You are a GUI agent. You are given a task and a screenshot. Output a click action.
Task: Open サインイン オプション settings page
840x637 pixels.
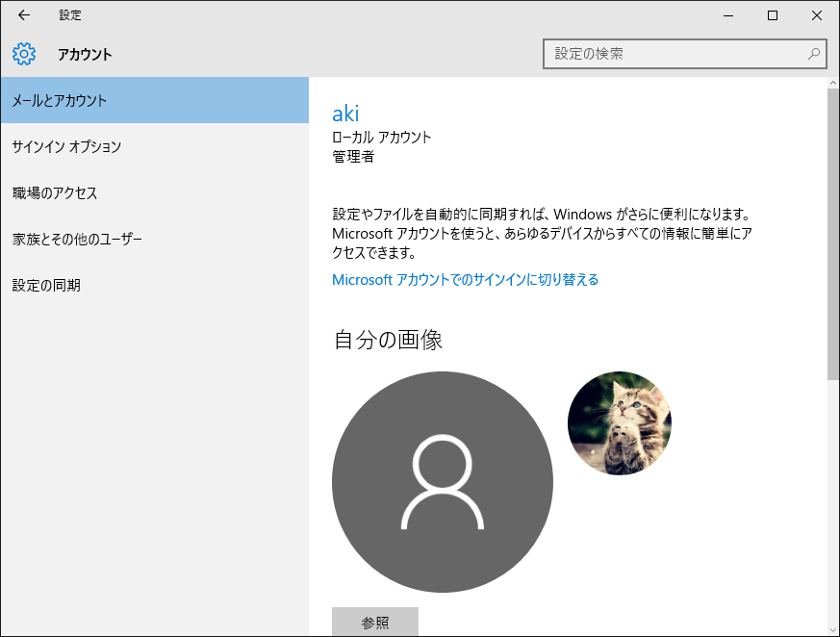154,146
